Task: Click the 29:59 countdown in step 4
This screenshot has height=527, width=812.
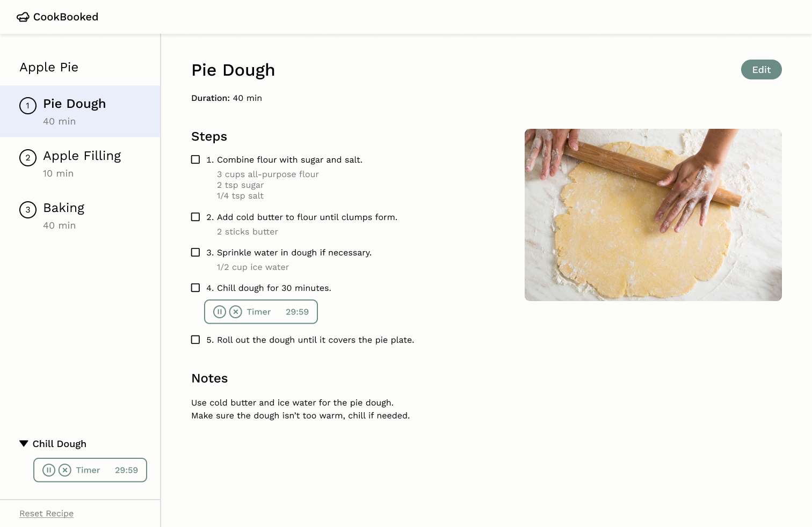Action: point(297,312)
